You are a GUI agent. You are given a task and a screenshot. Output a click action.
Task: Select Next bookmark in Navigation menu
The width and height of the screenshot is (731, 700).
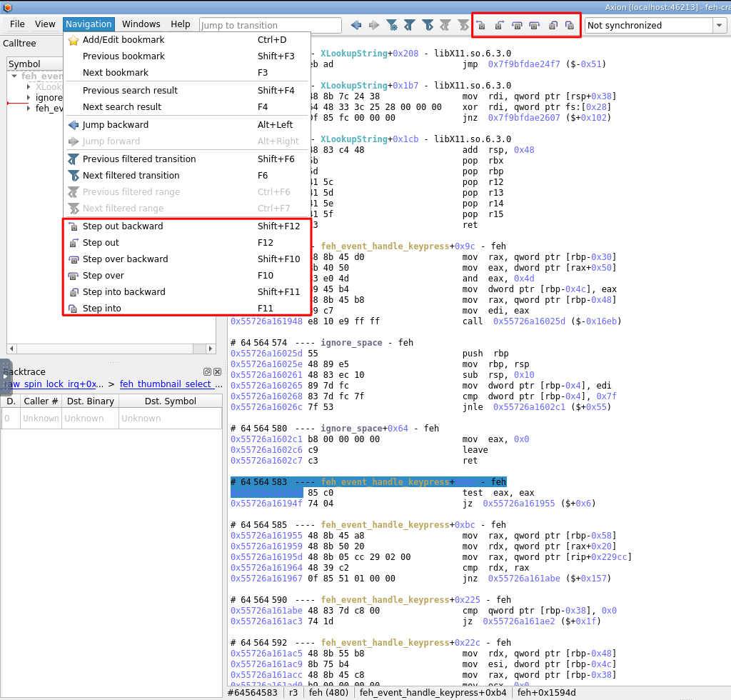[x=116, y=72]
